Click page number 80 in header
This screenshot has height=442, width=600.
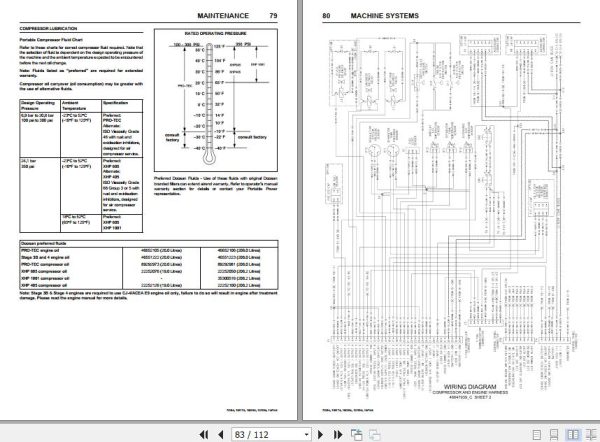point(326,16)
